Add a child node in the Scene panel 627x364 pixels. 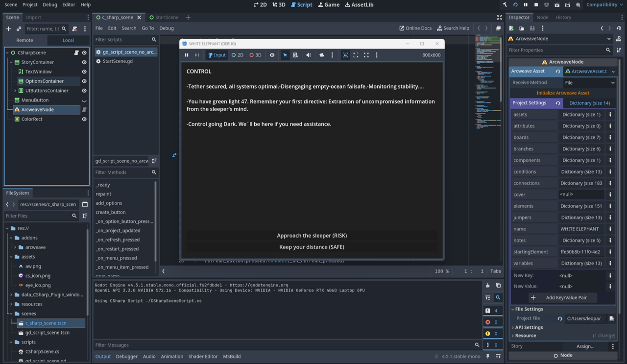[x=8, y=29]
